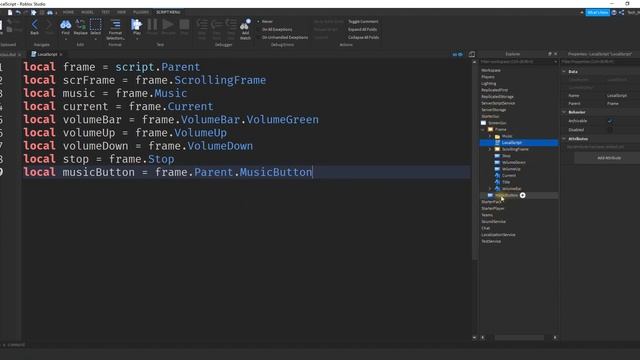Click the ScreenGui icon in Explorer

pyautogui.click(x=484, y=123)
